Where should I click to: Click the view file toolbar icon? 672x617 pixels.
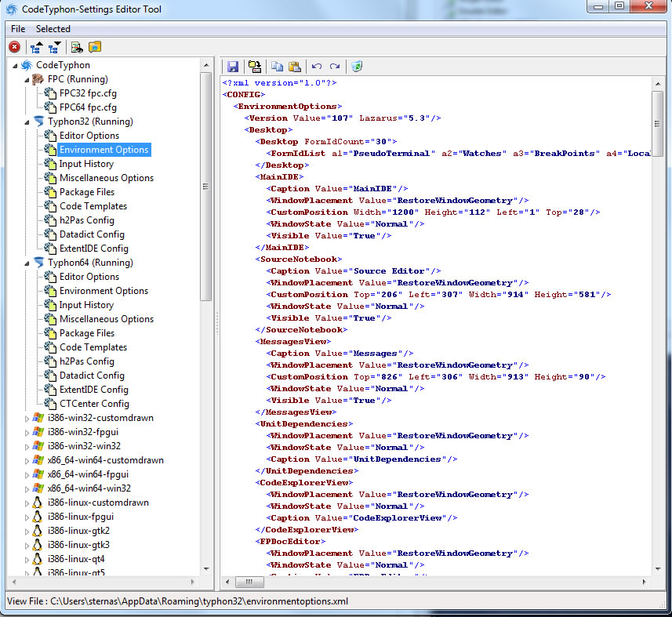click(x=77, y=47)
